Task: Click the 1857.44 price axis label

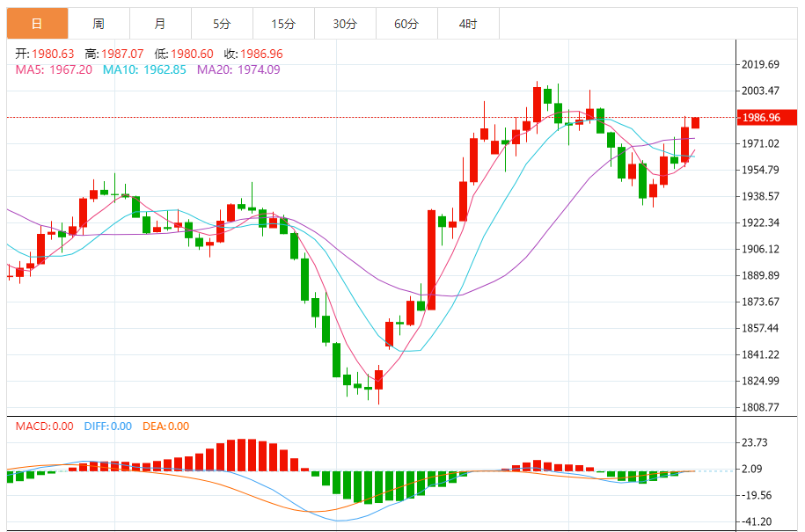Action: (760, 328)
